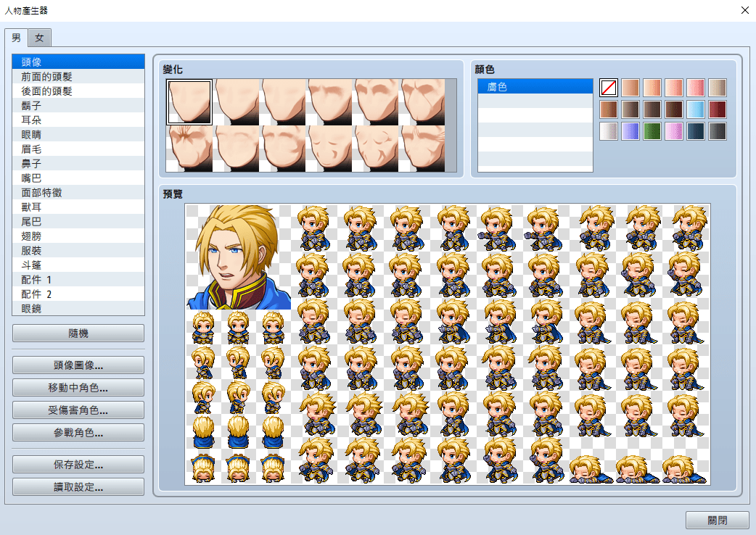This screenshot has height=535, width=756.
Task: Pick the first face variation in bottom row
Action: (189, 149)
